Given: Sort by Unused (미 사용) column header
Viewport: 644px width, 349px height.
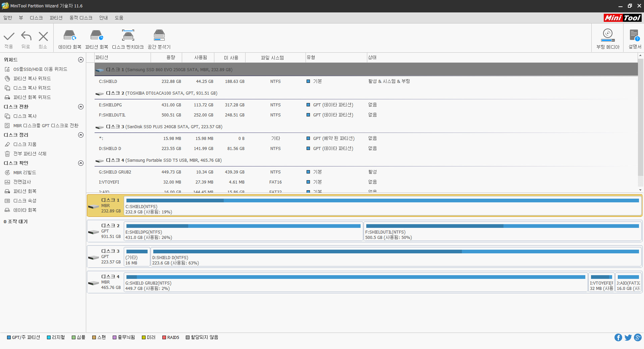Looking at the screenshot, I should [230, 57].
